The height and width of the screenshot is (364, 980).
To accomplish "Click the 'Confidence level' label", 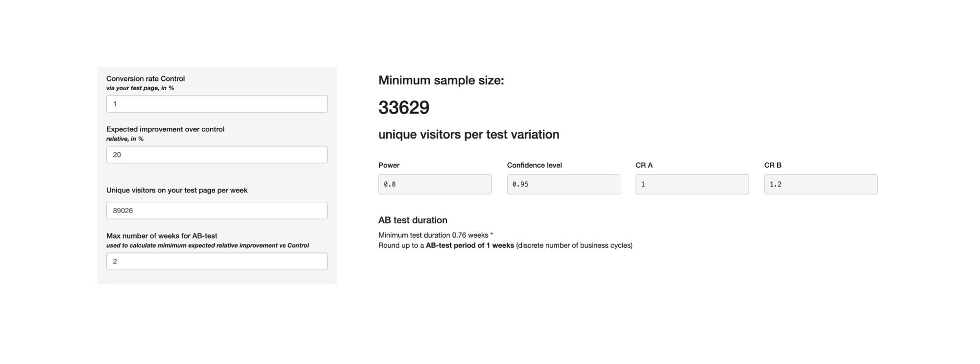I will [x=534, y=165].
